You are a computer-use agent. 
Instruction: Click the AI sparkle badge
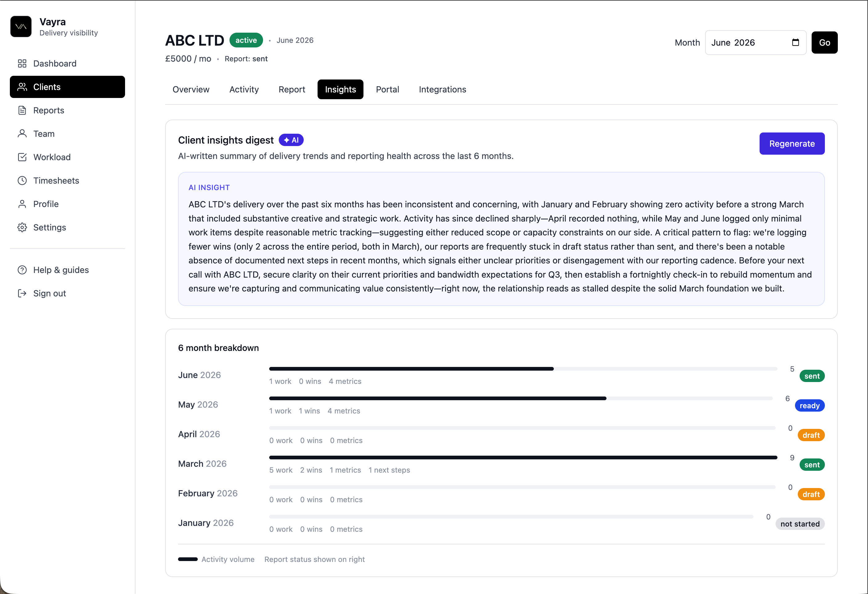click(291, 140)
